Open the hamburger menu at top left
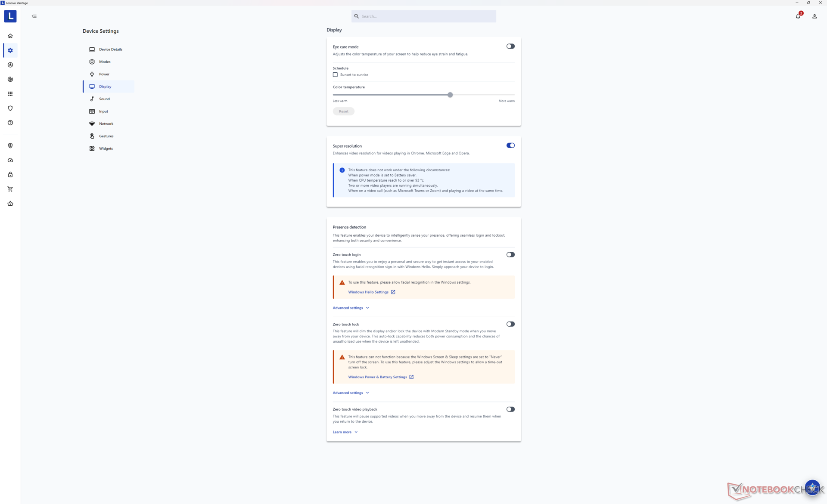Image resolution: width=827 pixels, height=504 pixels. [x=34, y=16]
